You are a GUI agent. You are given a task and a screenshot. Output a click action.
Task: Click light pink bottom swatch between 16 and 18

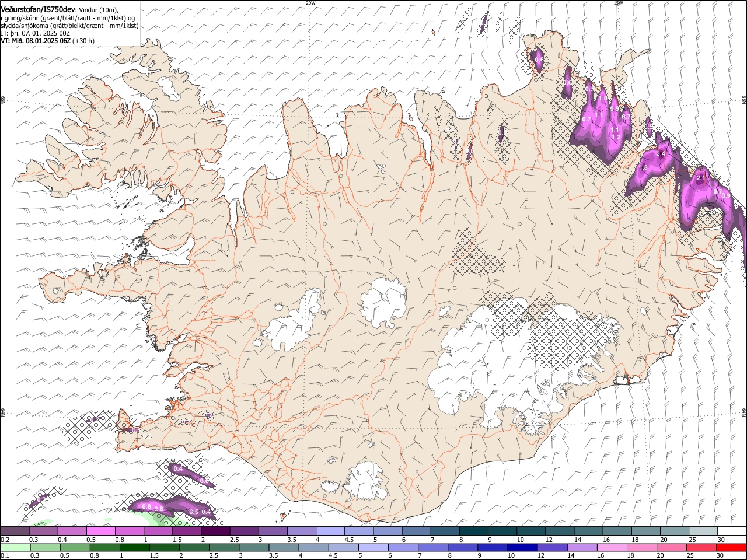(612, 548)
